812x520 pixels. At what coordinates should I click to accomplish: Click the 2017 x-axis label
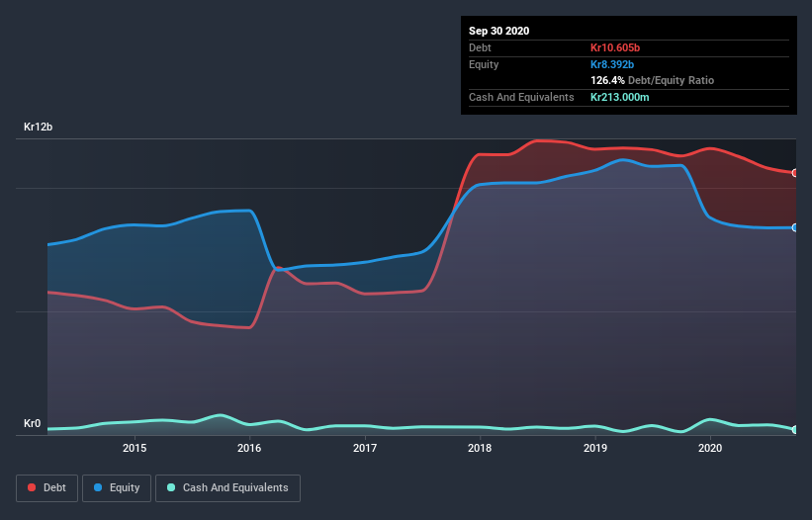tap(365, 448)
